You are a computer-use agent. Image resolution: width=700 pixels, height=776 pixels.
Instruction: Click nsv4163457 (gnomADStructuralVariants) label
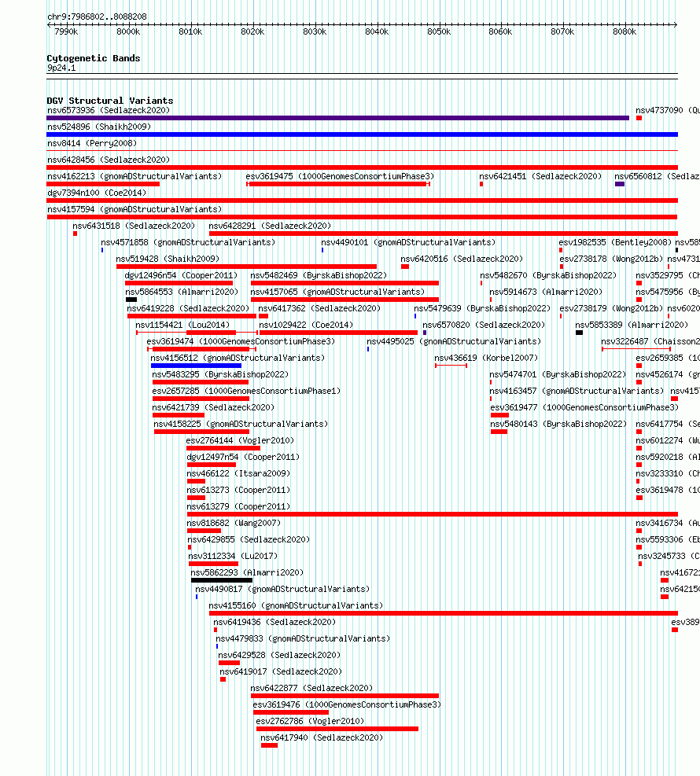[x=577, y=391]
